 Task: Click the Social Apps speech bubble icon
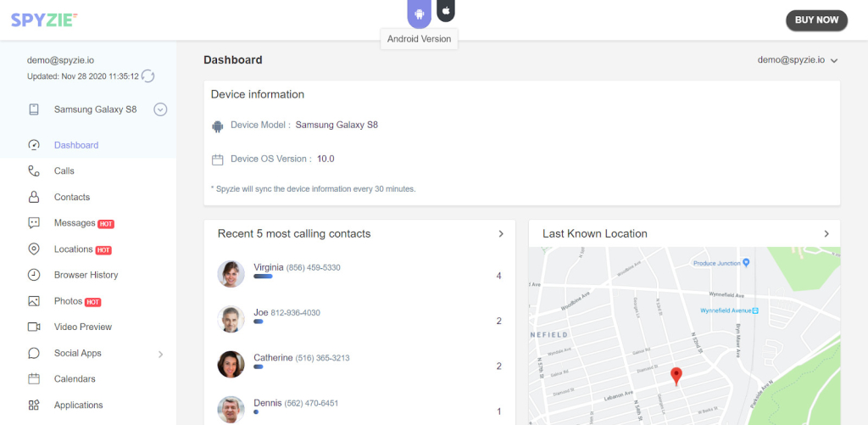pyautogui.click(x=34, y=353)
